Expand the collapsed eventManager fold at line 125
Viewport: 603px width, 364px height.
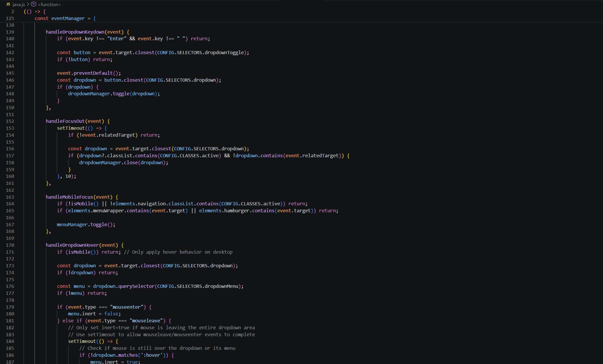coord(18,18)
